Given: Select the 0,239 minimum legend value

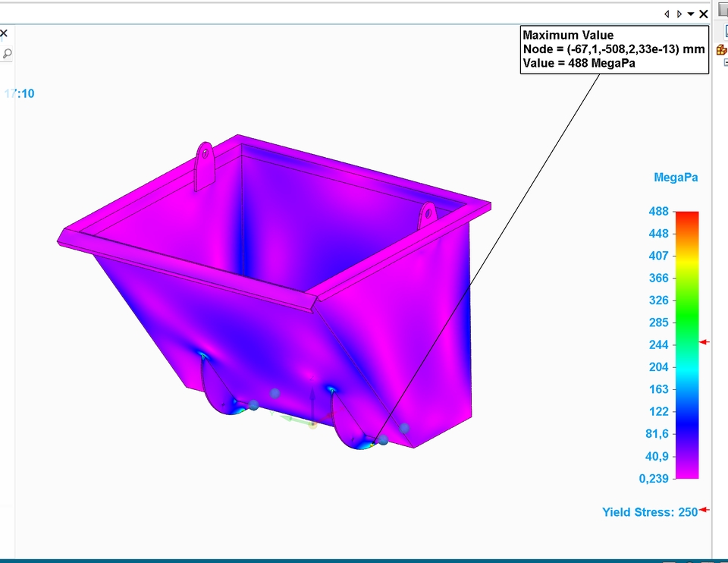Looking at the screenshot, I should [x=653, y=479].
